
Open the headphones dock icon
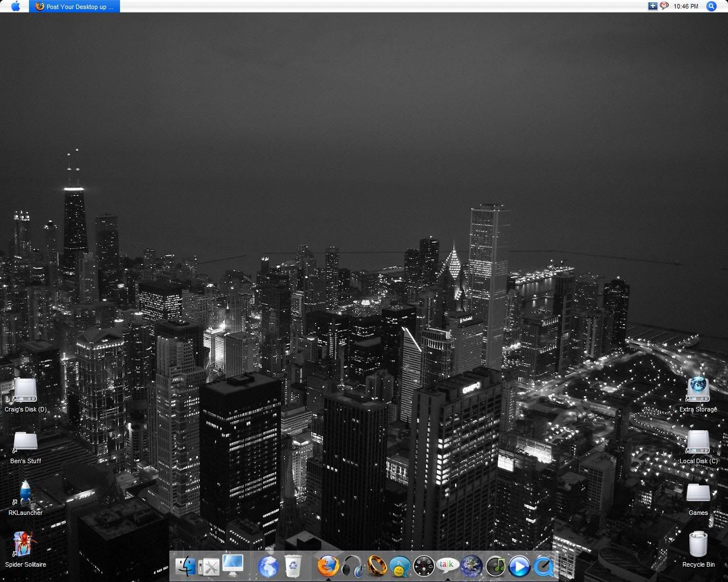352,566
